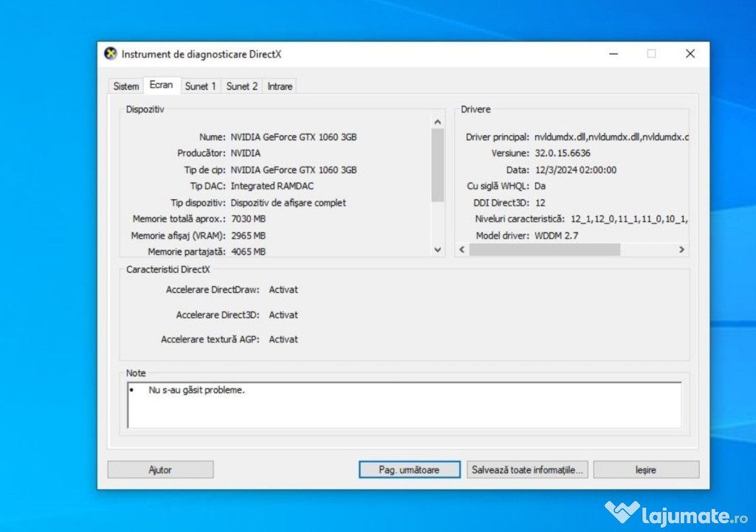The image size is (756, 532).
Task: Click the Dispozitiv vertical scrollbar thumb
Action: (x=437, y=165)
